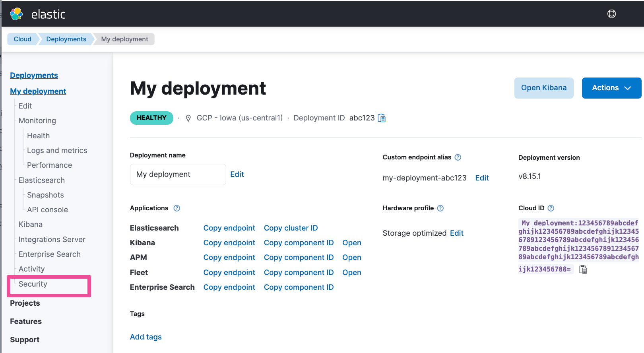
Task: Open the APM application
Action: pos(352,258)
